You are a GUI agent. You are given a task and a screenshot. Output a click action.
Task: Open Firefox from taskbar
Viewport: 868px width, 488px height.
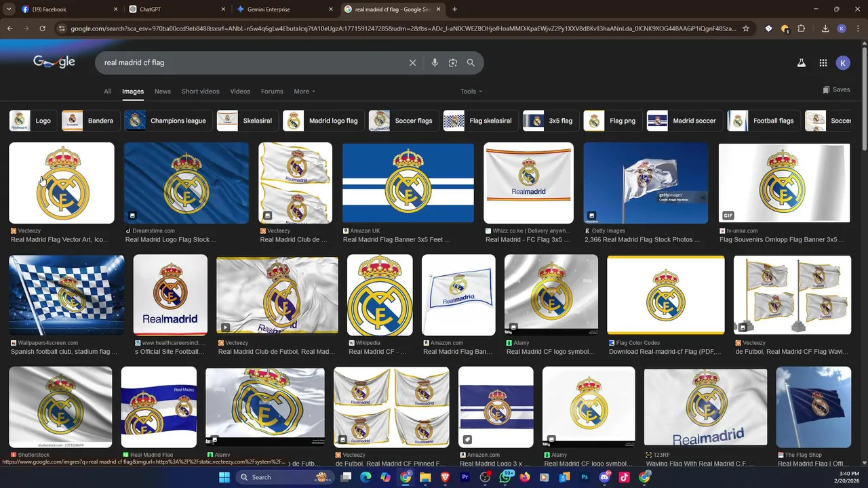(x=525, y=477)
